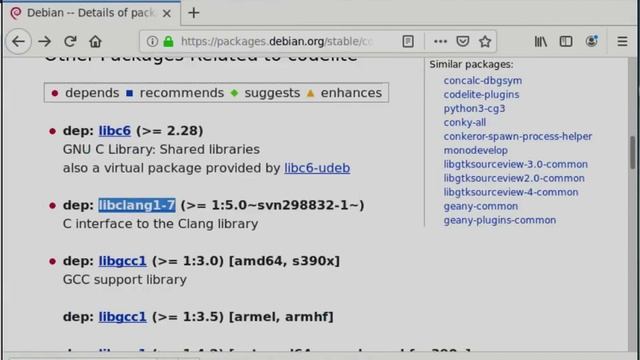
Task: Open libgtksourceview-4-common link
Action: coord(511,192)
